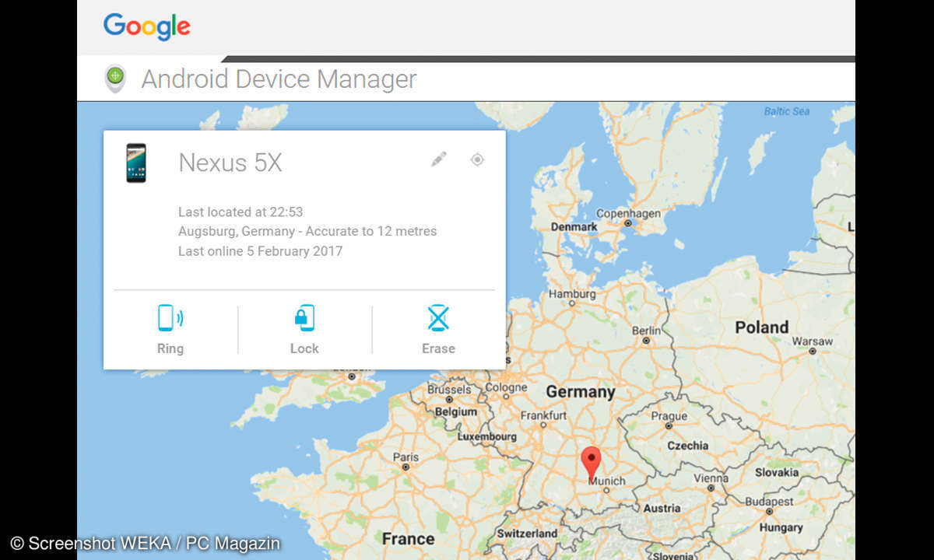Click the Google logo
This screenshot has width=934, height=560.
[x=147, y=27]
